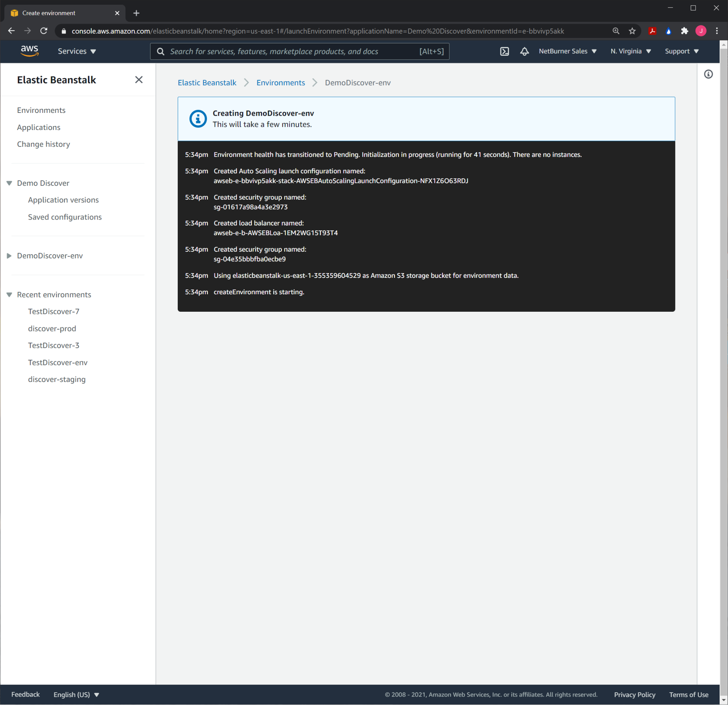Collapse the Recent environments section

[x=9, y=295]
